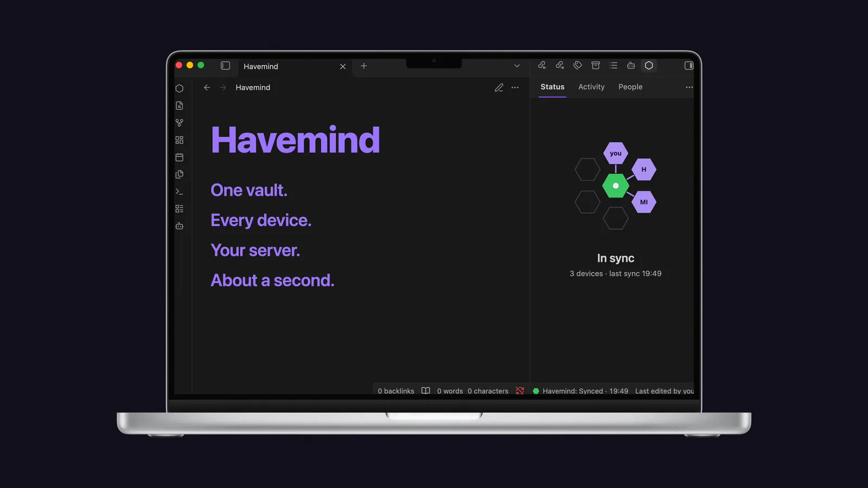Viewport: 868px width, 488px height.
Task: Open graph view from the left ribbon
Action: (180, 123)
